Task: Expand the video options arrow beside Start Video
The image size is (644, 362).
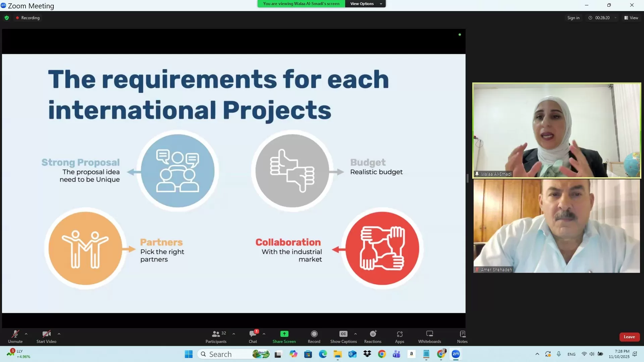Action: [x=59, y=334]
